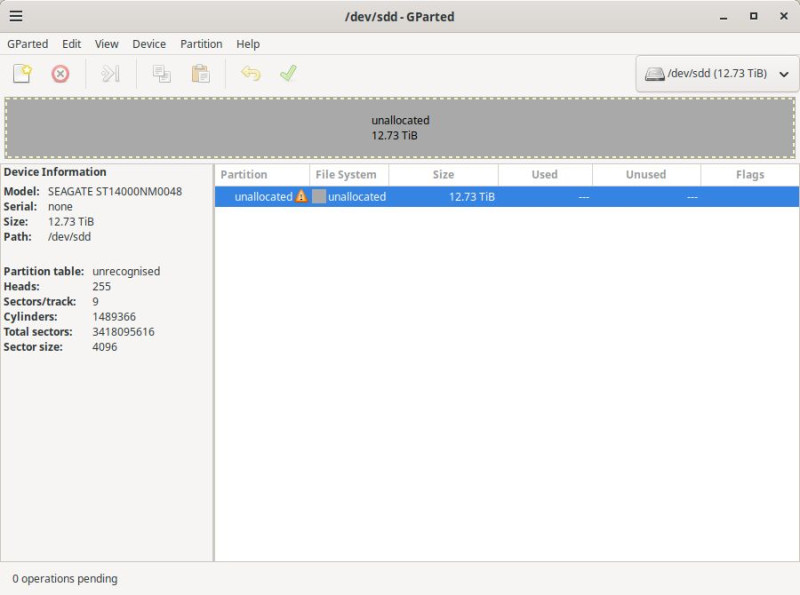Click the Delete partition red X icon
The height and width of the screenshot is (595, 800).
coord(60,74)
